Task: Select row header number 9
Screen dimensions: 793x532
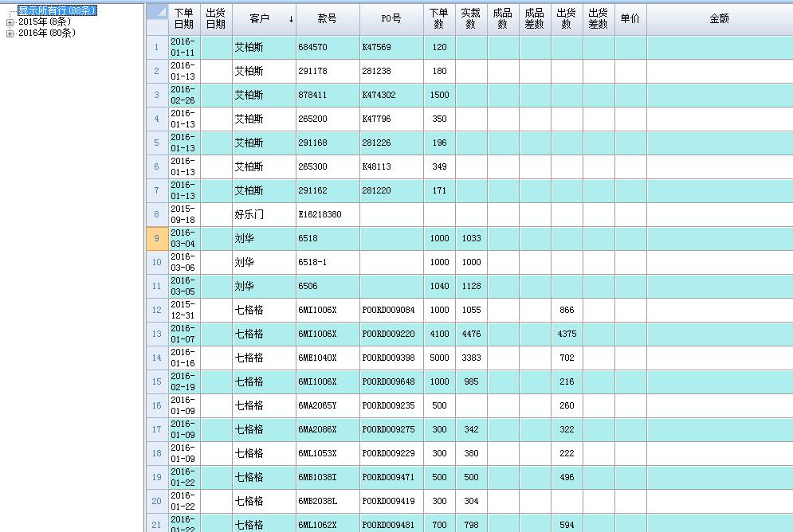Action: point(157,238)
